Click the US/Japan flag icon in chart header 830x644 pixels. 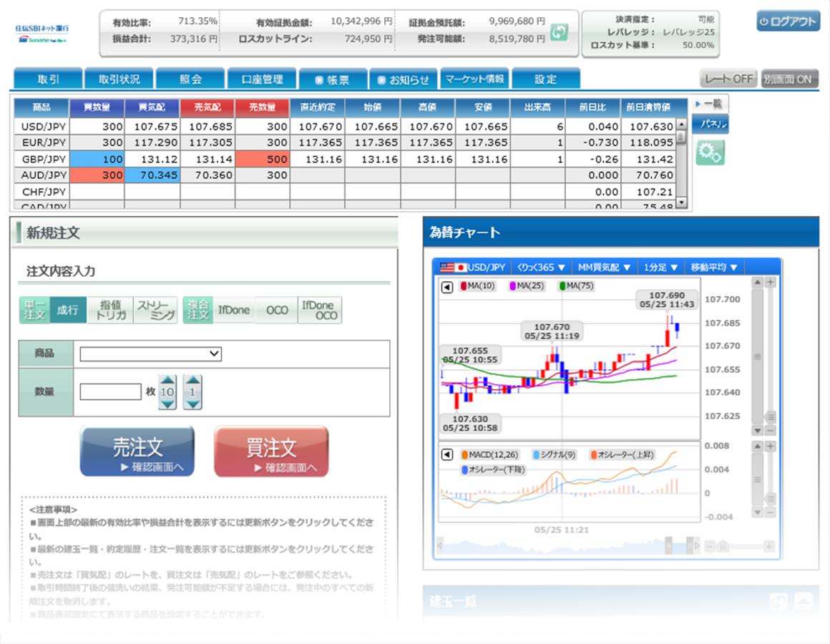[x=453, y=267]
